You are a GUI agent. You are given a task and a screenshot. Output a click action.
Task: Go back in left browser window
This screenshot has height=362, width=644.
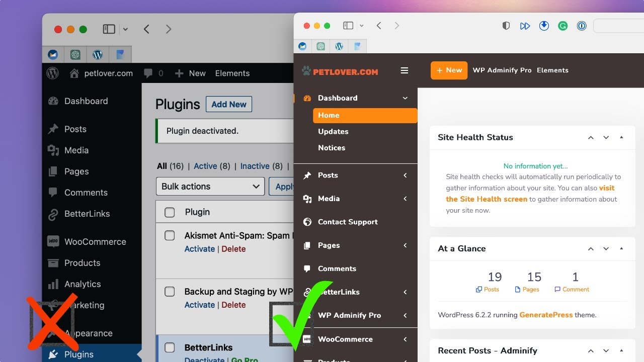coord(146,29)
